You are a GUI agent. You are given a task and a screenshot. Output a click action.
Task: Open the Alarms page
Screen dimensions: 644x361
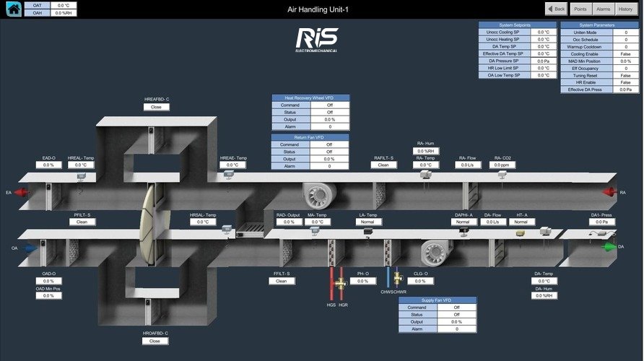(x=603, y=9)
